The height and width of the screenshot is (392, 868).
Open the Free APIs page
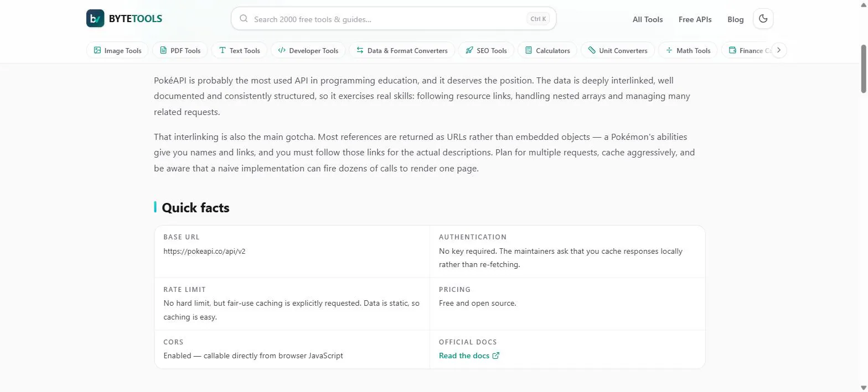pyautogui.click(x=695, y=19)
